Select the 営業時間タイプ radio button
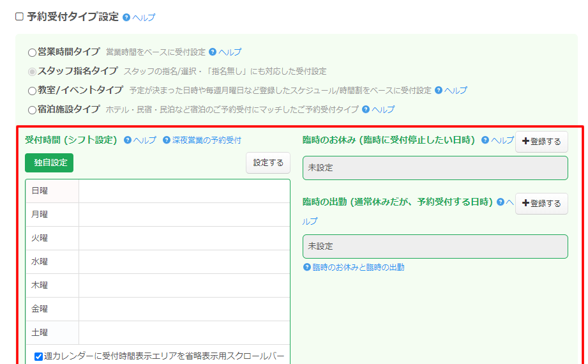 click(32, 52)
